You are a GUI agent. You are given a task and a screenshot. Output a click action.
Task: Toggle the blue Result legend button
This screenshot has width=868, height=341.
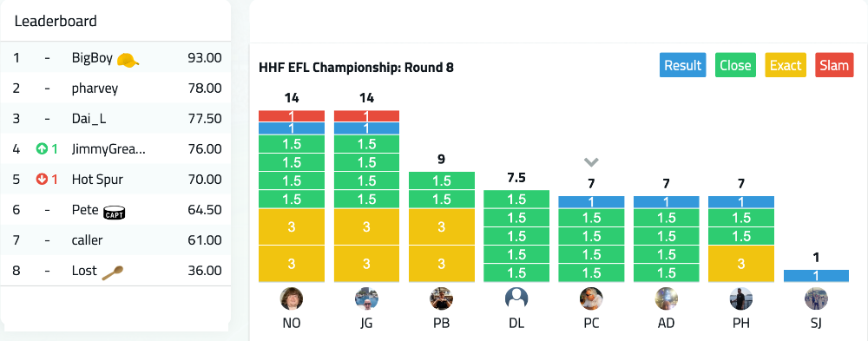pyautogui.click(x=682, y=65)
